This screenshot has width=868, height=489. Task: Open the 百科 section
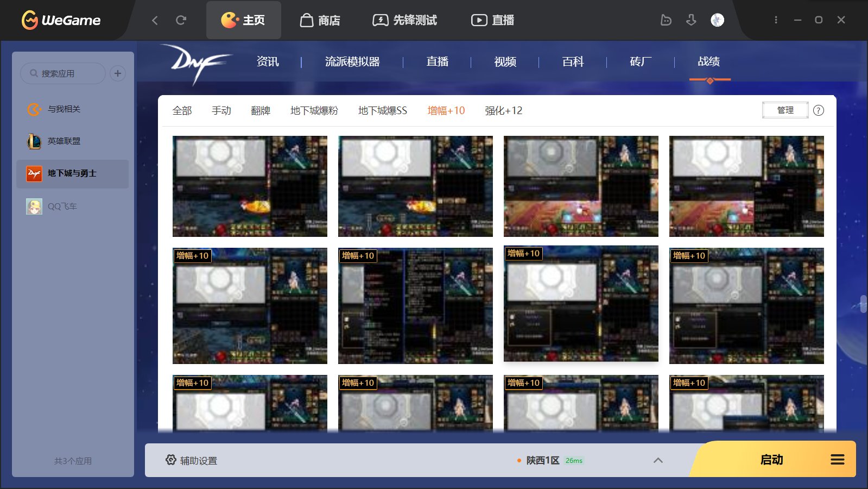[x=573, y=62]
